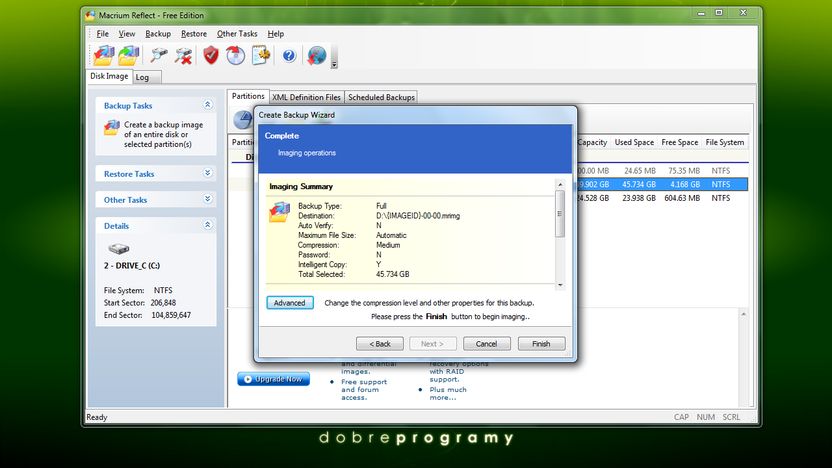The height and width of the screenshot is (468, 832).
Task: Click the play icon on Upgrade Now
Action: pos(248,379)
